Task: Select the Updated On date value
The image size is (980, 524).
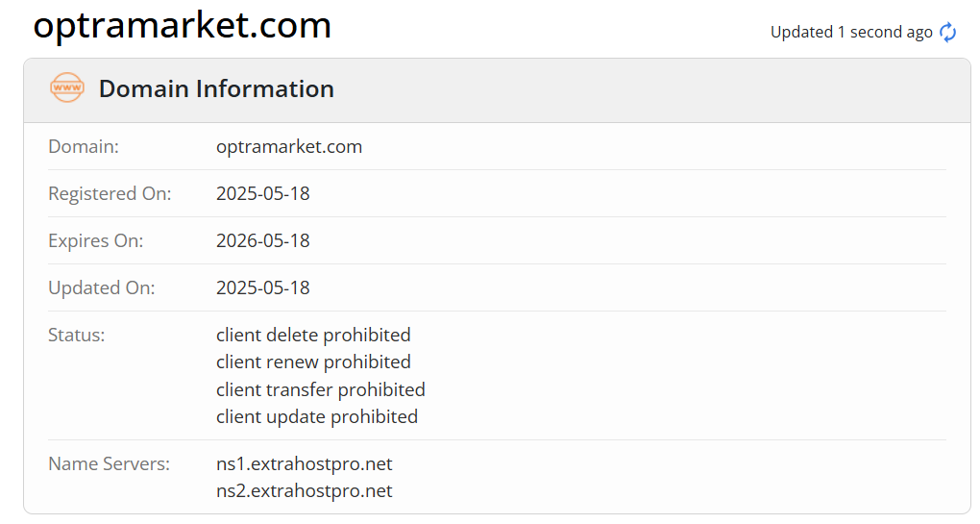Action: click(x=262, y=288)
